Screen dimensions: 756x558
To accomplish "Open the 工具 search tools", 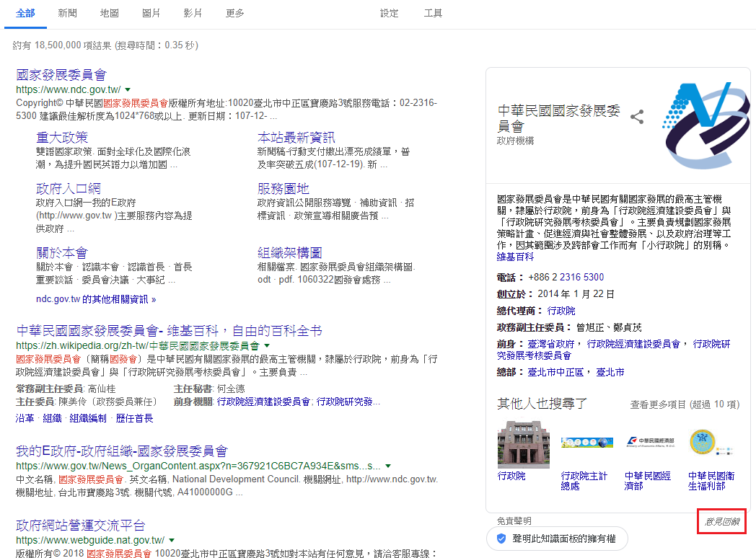I will pyautogui.click(x=433, y=13).
